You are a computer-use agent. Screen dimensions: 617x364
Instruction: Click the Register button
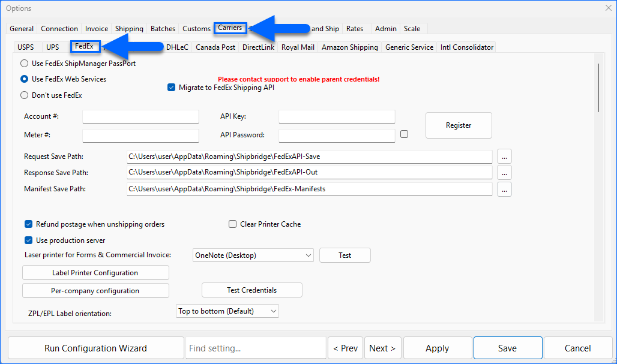pos(459,125)
